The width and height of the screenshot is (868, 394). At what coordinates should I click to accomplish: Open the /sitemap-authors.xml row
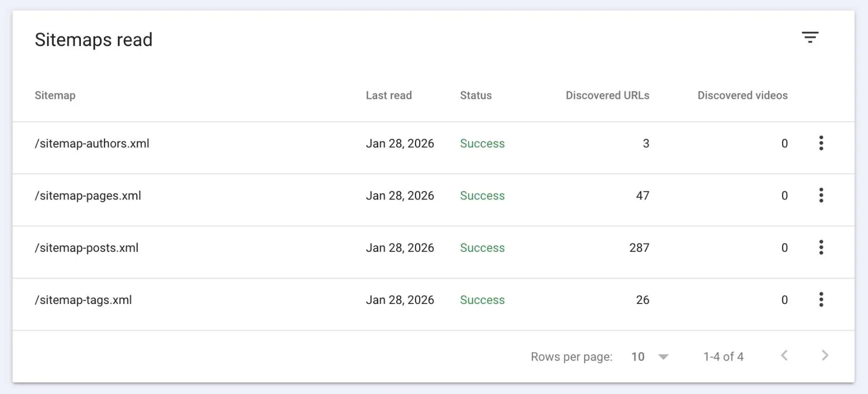tap(92, 144)
